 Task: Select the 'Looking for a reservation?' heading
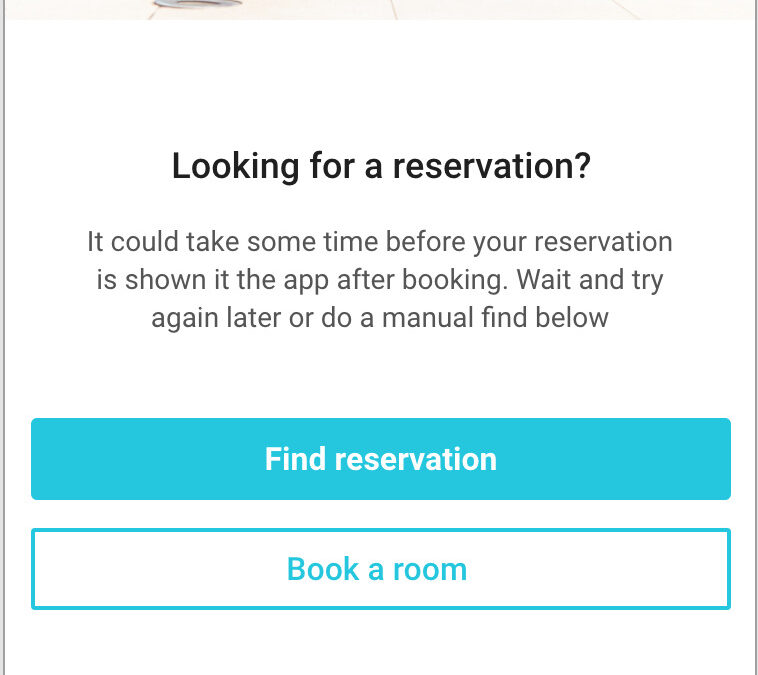coord(381,166)
